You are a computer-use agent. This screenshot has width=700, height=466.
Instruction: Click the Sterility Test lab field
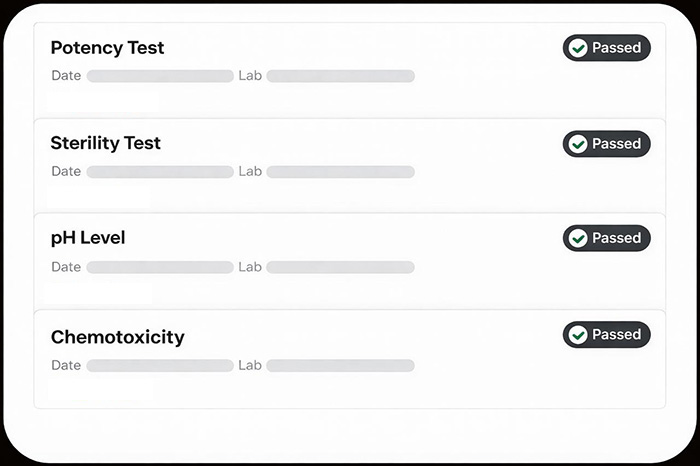(340, 172)
